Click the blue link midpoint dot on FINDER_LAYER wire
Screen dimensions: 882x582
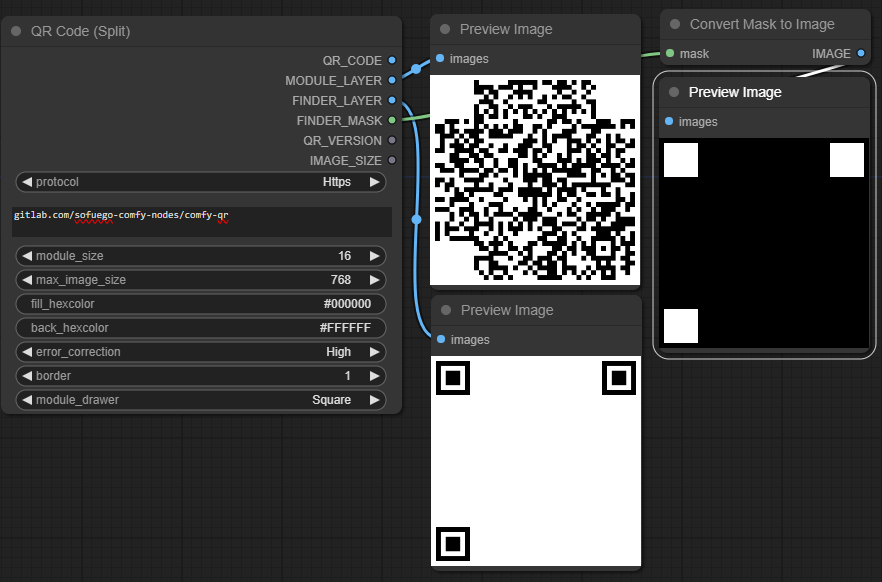[417, 219]
